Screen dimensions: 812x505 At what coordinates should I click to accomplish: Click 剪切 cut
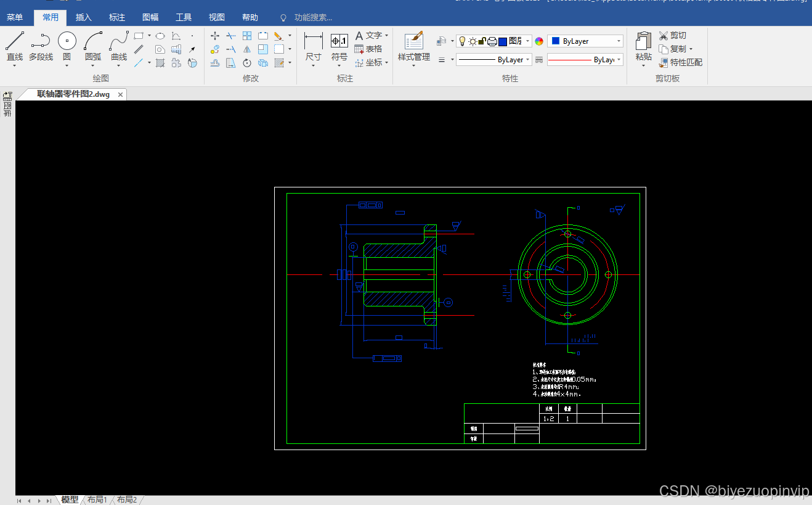672,36
